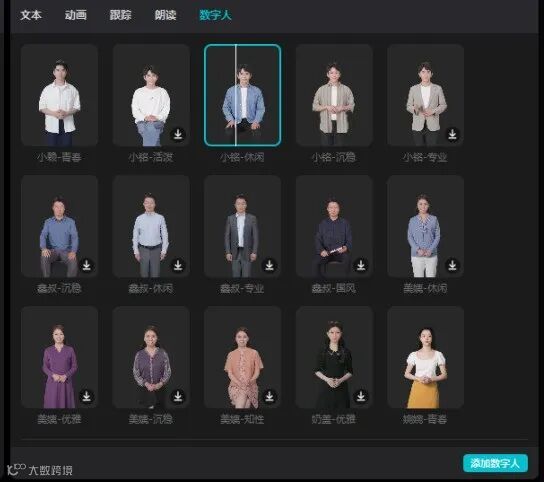The width and height of the screenshot is (544, 482).
Task: Download the 鑫叔-国风 avatar in dark outfit
Action: coord(361,265)
